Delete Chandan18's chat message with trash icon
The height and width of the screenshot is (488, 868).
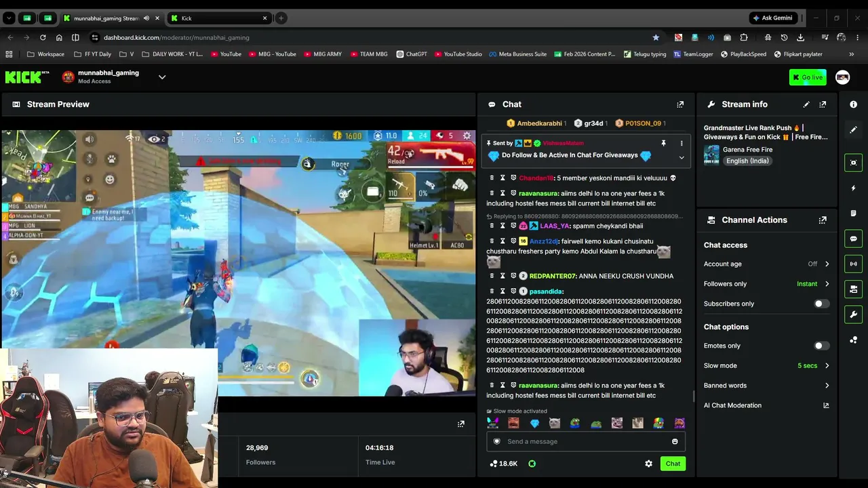492,178
